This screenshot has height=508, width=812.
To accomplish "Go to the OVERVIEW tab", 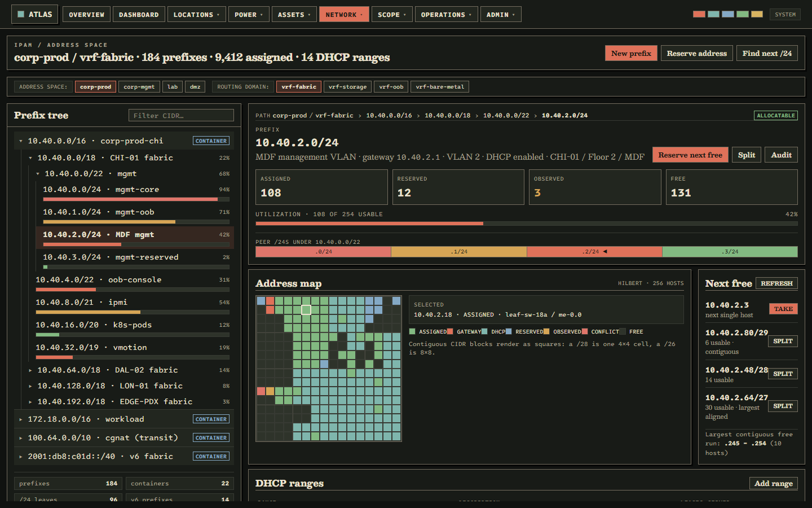I will (x=86, y=15).
